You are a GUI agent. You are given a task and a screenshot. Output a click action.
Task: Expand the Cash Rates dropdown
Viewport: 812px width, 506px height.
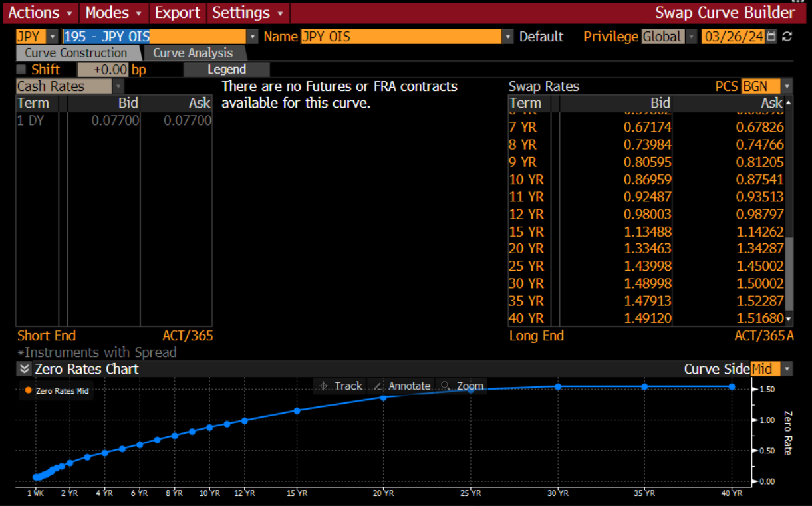118,86
